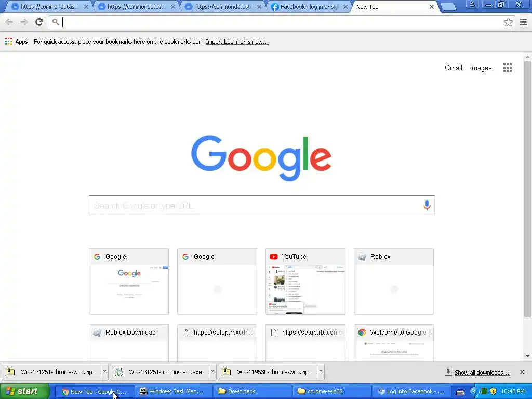Switch to Facebook log in tab
Viewport: 532px width, 399px height.
308,7
